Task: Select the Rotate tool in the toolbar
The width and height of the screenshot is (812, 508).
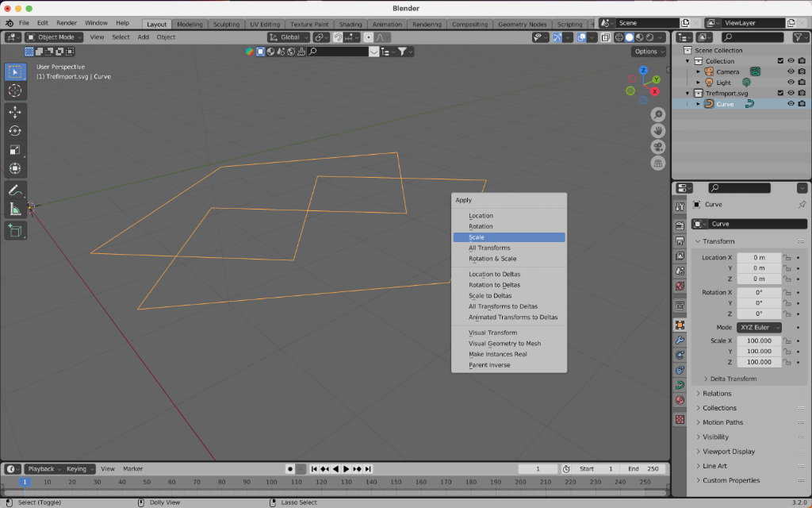Action: pyautogui.click(x=15, y=131)
